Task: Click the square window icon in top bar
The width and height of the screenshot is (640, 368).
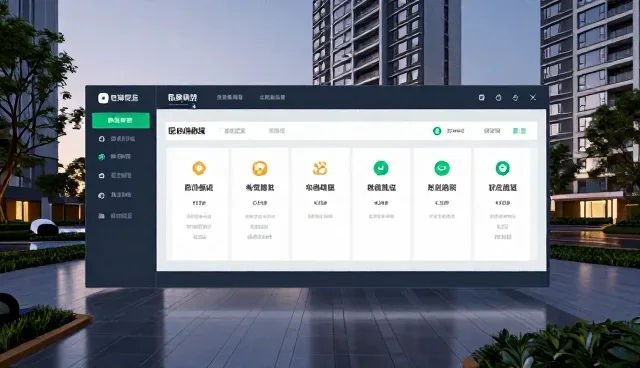Action: (482, 98)
